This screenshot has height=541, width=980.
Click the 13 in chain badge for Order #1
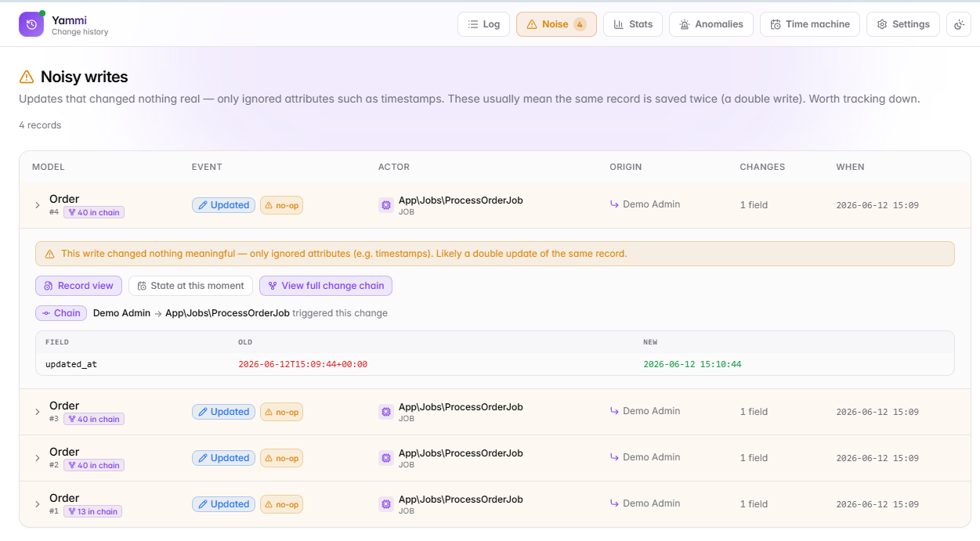click(92, 511)
